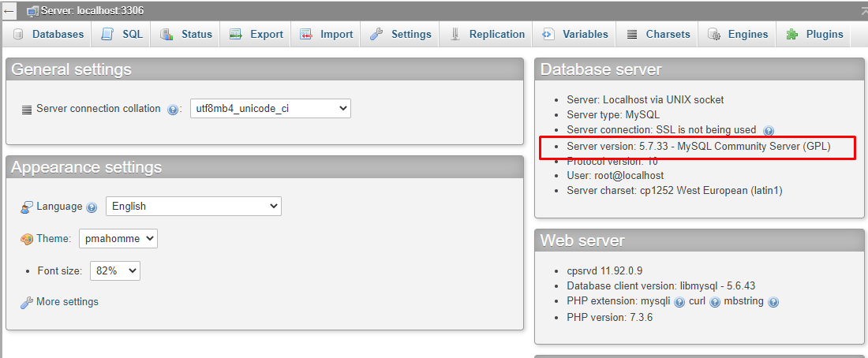Click the Engines gear icon
Screen dimensions: 868x358
click(714, 35)
